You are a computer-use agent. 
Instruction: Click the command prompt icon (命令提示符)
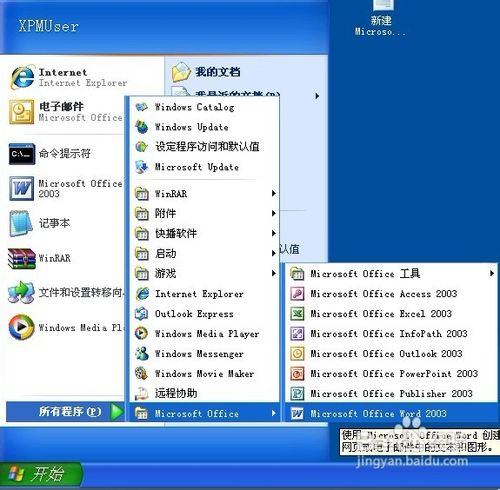[22, 154]
